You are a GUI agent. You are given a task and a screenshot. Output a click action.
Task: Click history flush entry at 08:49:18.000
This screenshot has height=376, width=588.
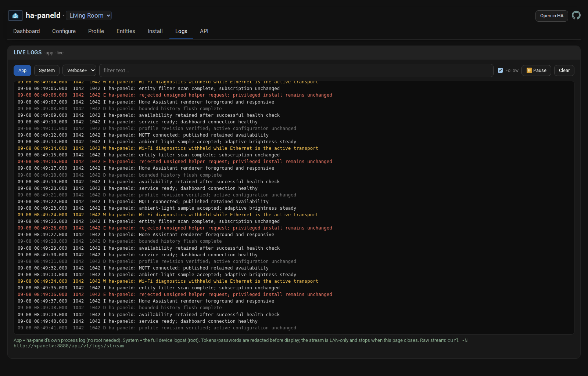click(x=120, y=175)
